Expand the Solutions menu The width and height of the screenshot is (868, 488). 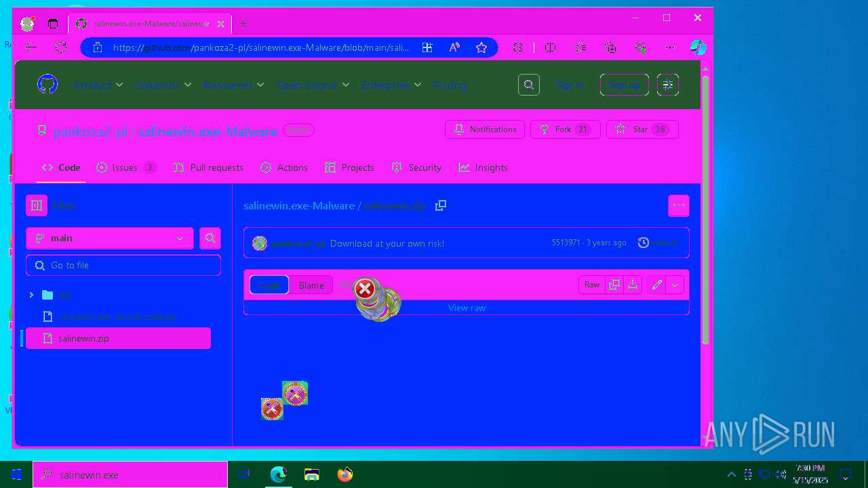tap(163, 85)
